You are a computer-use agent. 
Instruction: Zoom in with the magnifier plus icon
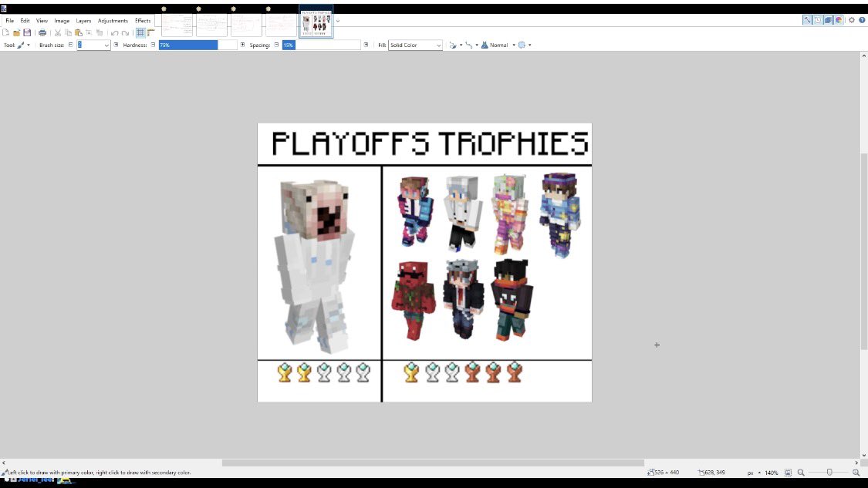click(856, 473)
